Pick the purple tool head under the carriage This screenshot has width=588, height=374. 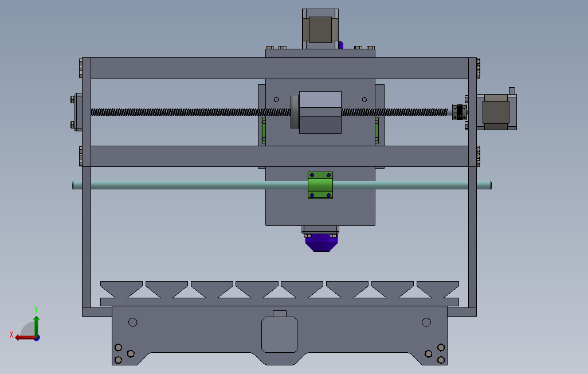(322, 243)
